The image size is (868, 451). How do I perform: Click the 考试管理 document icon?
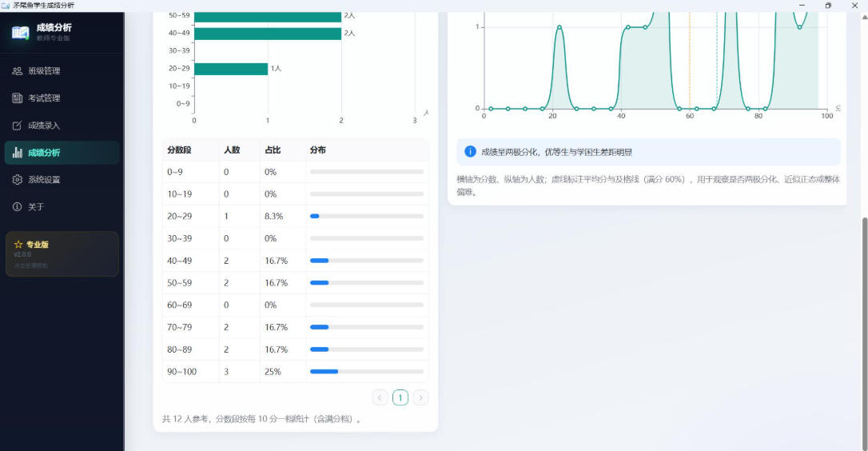pos(17,98)
